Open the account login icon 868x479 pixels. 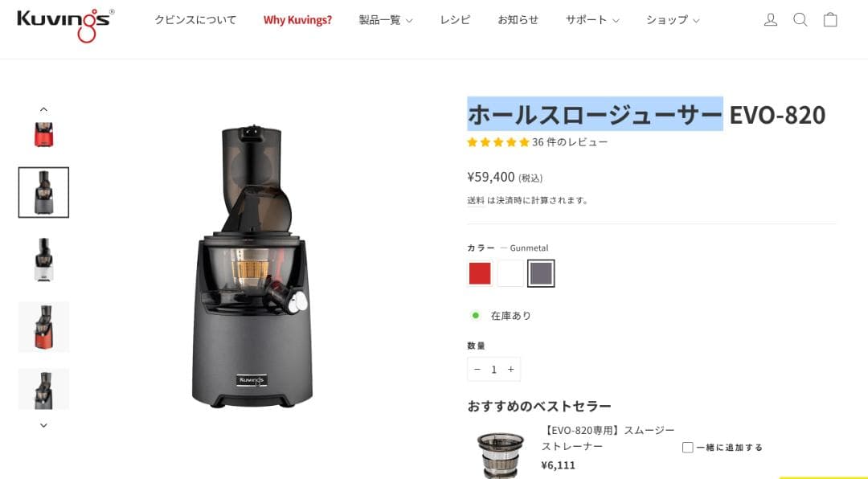[x=771, y=20]
